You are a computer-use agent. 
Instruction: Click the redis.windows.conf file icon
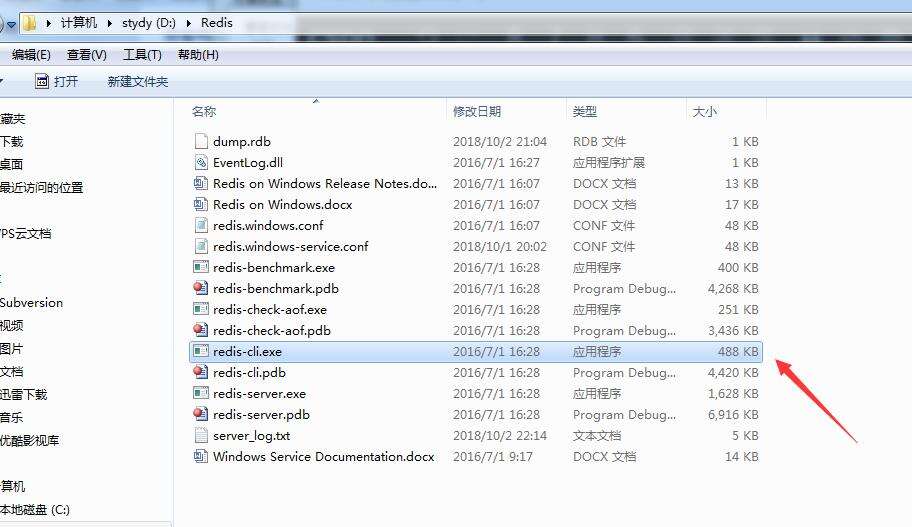(x=201, y=225)
